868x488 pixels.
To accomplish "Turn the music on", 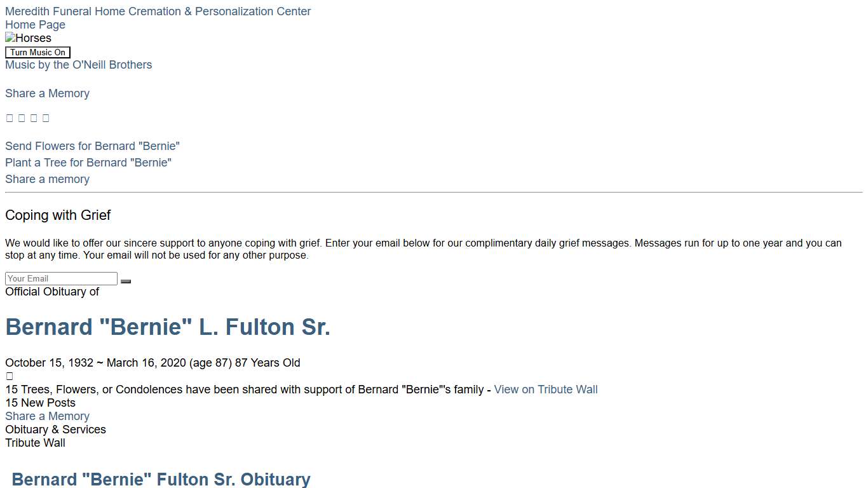I will pyautogui.click(x=37, y=52).
